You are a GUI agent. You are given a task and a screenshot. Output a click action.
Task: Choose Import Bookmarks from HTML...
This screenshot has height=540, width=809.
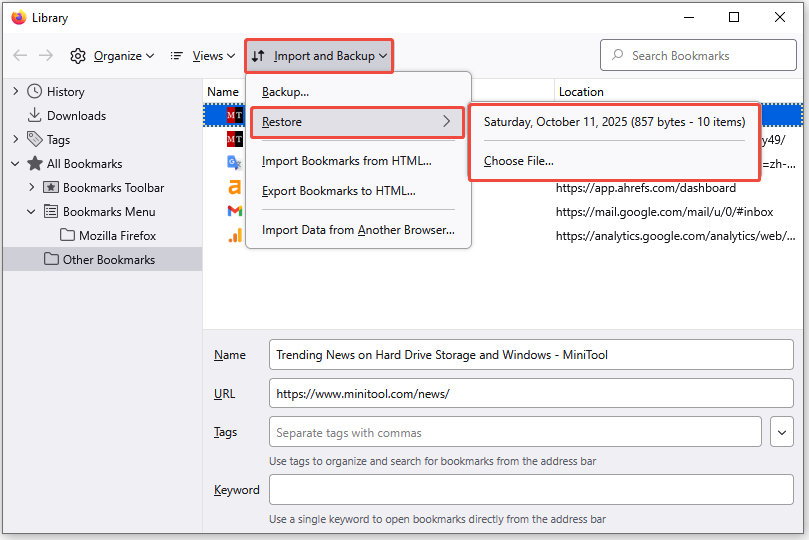347,161
